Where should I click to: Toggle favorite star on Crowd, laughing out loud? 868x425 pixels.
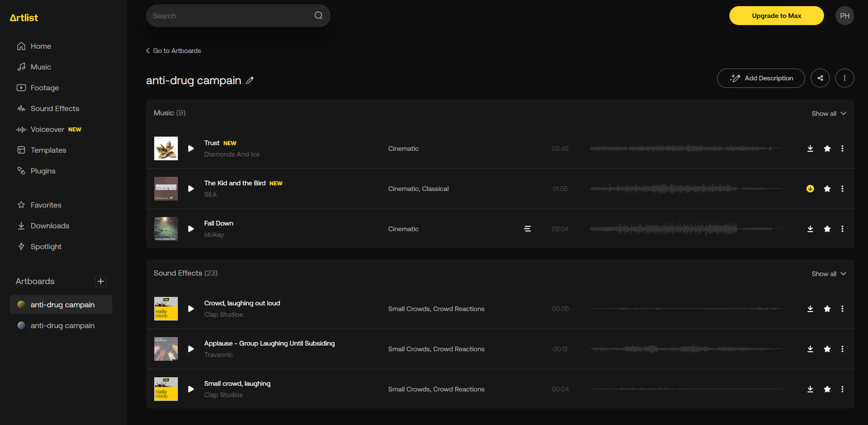[827, 309]
